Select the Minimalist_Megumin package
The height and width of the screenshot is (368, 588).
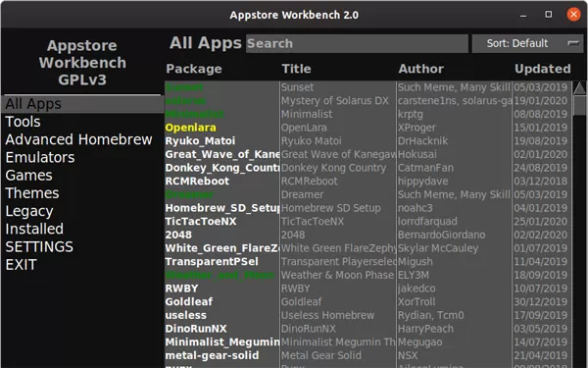(222, 342)
